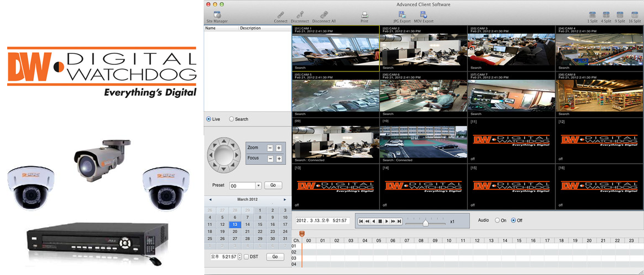The image size is (644, 275).
Task: Click the fast forward button
Action: tap(393, 221)
